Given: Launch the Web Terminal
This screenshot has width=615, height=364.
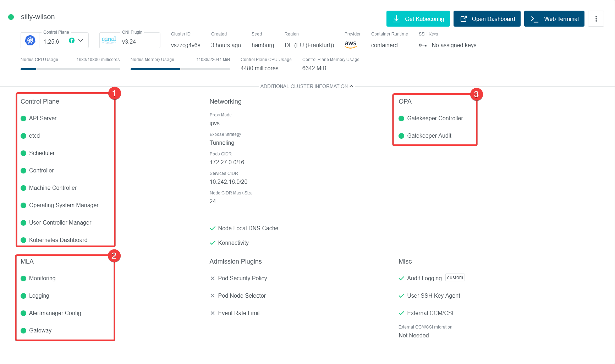Looking at the screenshot, I should 554,19.
